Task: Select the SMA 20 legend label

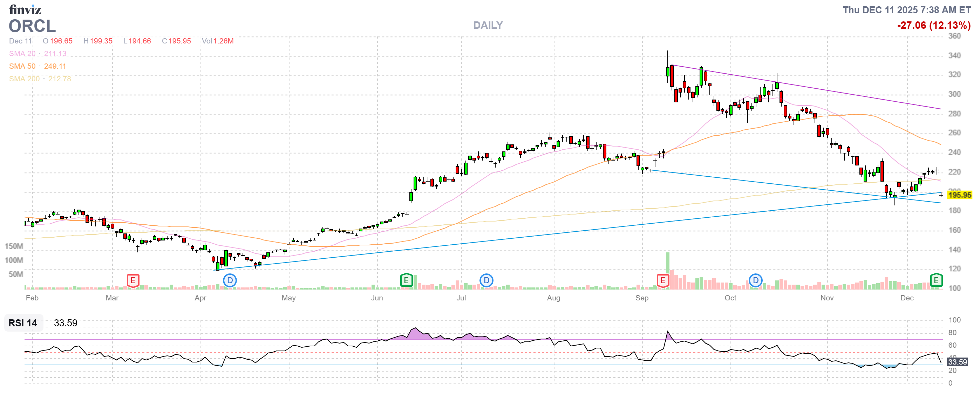Action: (x=22, y=54)
